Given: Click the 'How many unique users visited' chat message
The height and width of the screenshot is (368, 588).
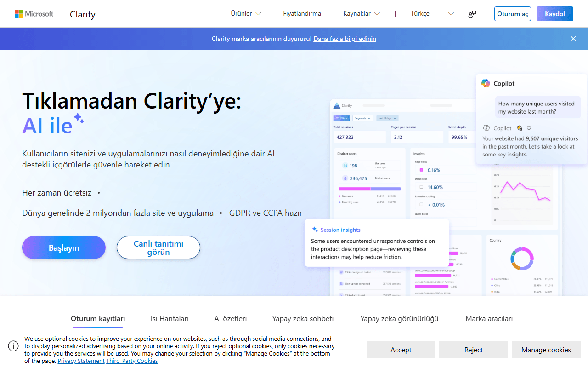Looking at the screenshot, I should click(x=537, y=107).
